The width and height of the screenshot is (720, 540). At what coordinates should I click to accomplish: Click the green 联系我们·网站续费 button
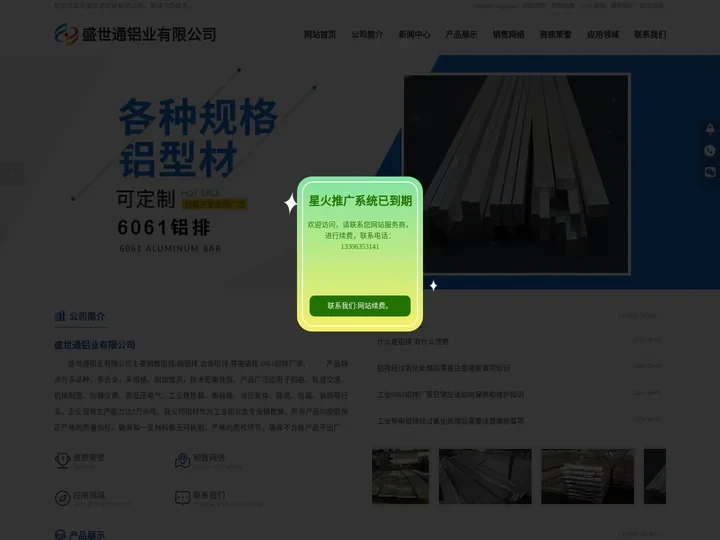coord(359,306)
